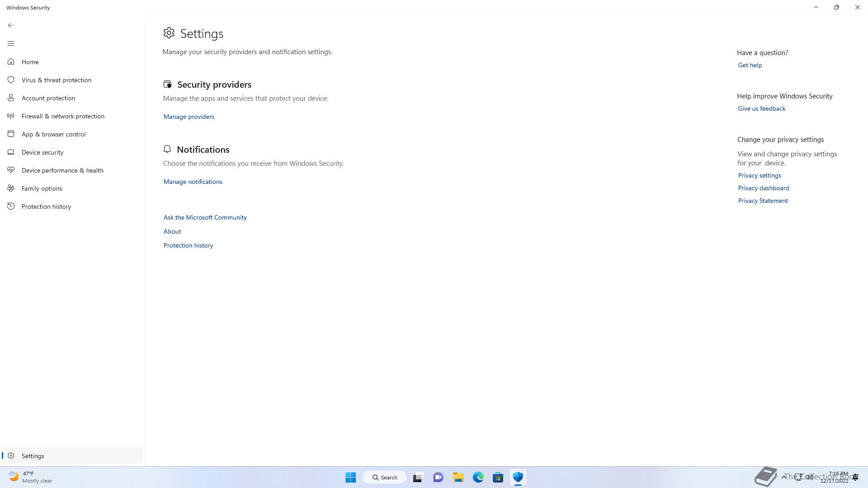Screen dimensions: 868x488
Task: Select the Settings sidebar item
Action: pyautogui.click(x=72, y=455)
